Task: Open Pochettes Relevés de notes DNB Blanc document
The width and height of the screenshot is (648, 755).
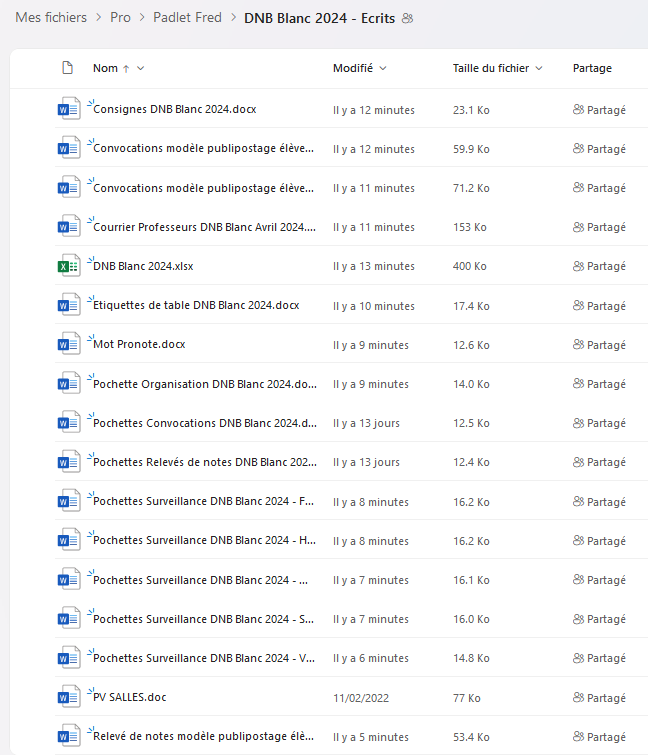Action: click(205, 462)
